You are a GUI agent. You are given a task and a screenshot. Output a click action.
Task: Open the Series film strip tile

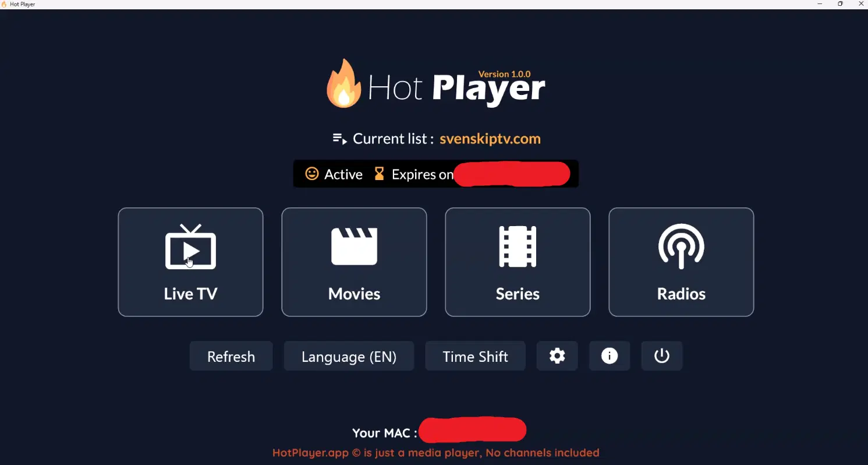point(518,262)
